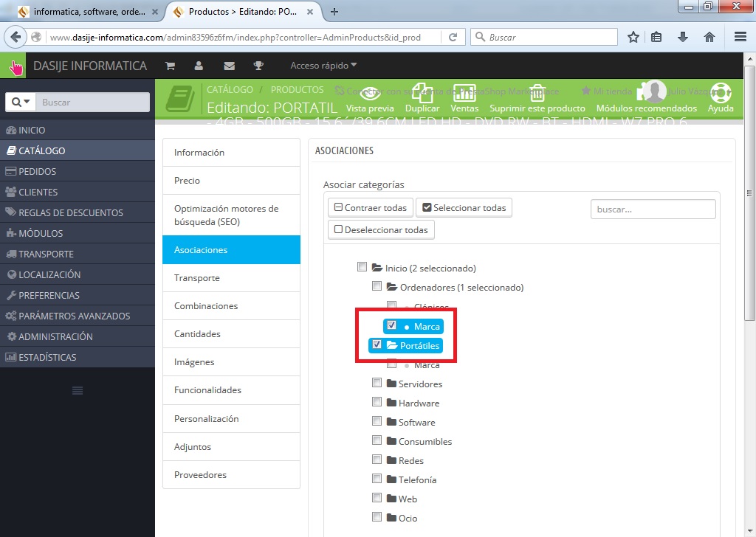The image size is (756, 537).
Task: Open the Imágenes product tab
Action: (231, 362)
